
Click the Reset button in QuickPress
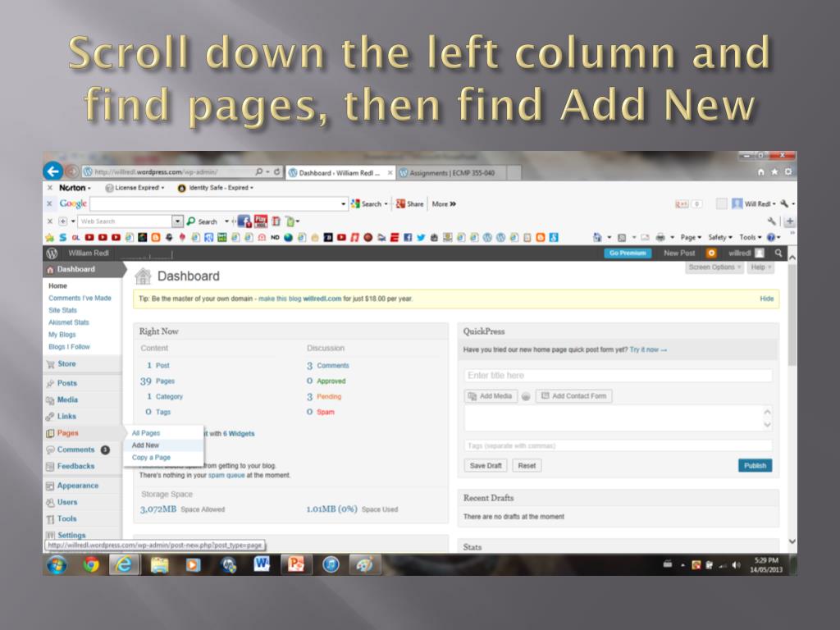[x=527, y=466]
